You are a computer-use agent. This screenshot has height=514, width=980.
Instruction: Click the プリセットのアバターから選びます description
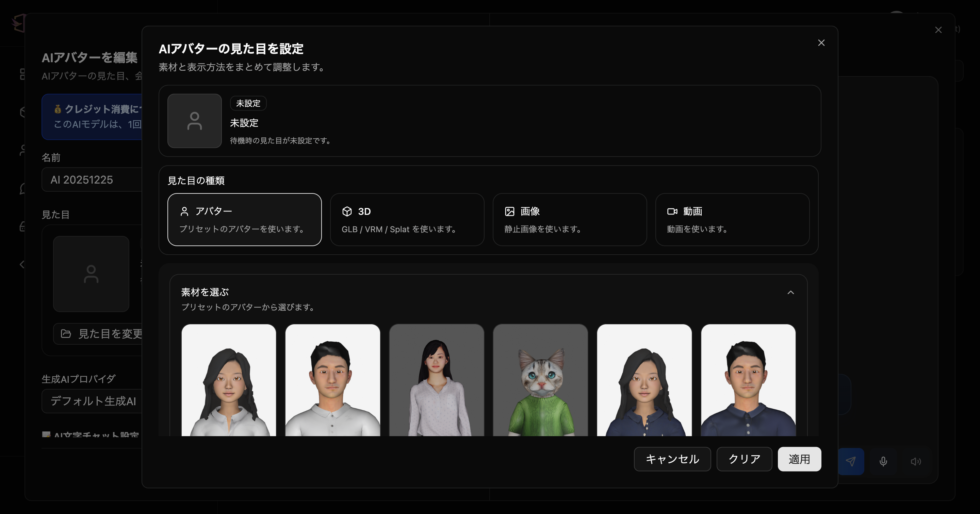(x=248, y=307)
